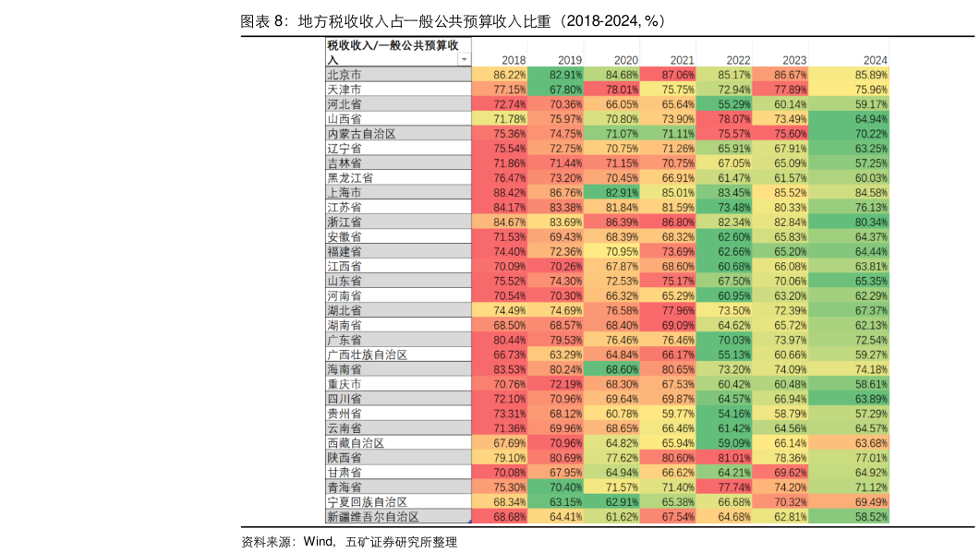This screenshot has height=553, width=980.
Task: Select the 河南省 row label
Action: pos(399,295)
